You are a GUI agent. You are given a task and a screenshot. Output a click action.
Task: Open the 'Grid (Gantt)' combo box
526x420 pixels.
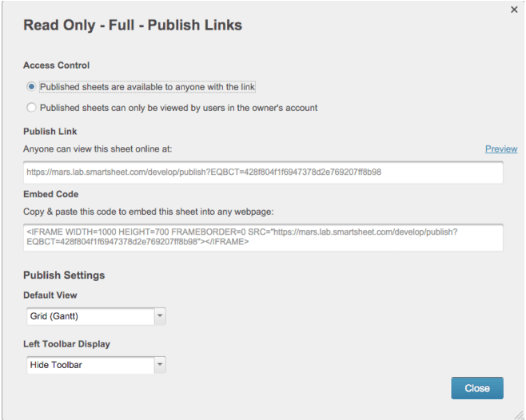88,316
